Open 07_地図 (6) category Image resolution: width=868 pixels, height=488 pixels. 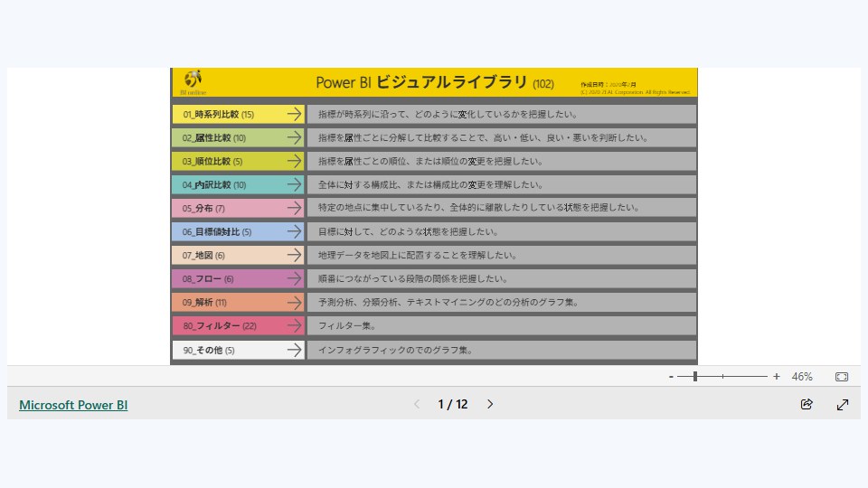[x=238, y=255]
